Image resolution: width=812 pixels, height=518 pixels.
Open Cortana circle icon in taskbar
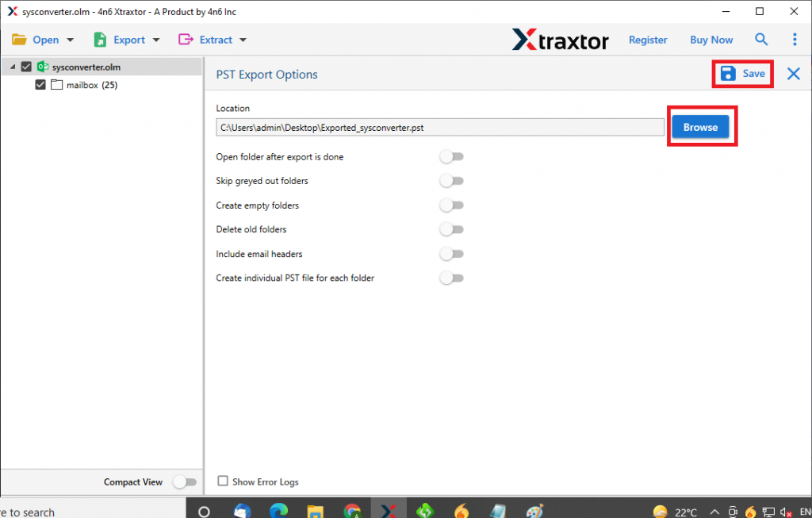204,512
